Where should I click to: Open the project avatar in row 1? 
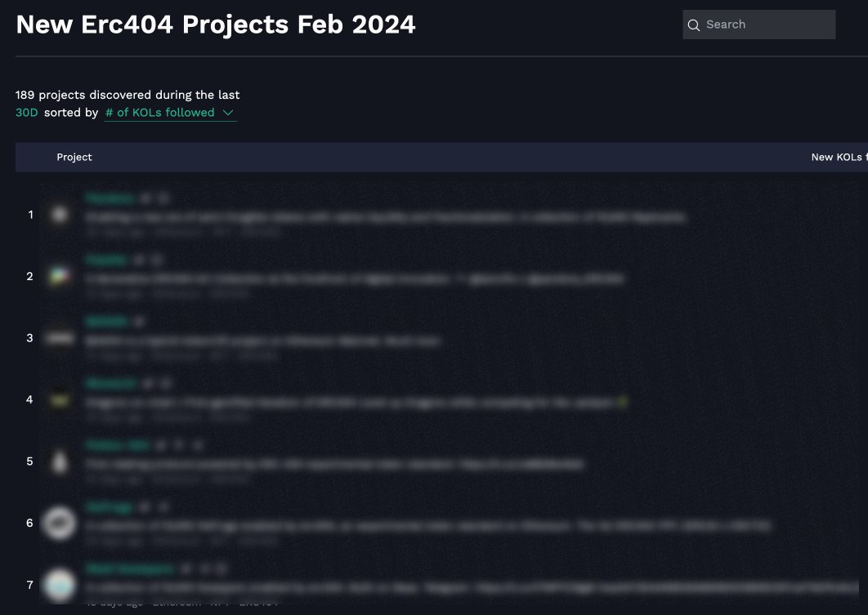[60, 215]
